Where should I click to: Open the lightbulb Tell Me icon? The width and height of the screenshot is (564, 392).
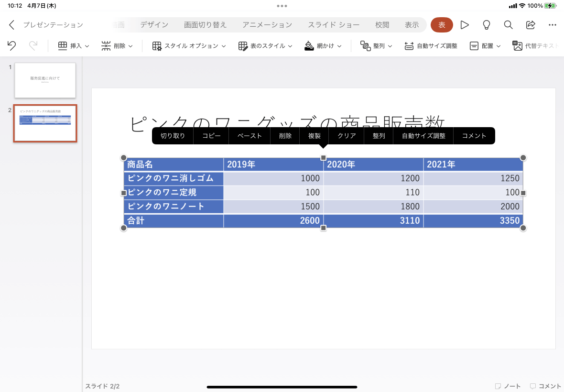coord(486,25)
